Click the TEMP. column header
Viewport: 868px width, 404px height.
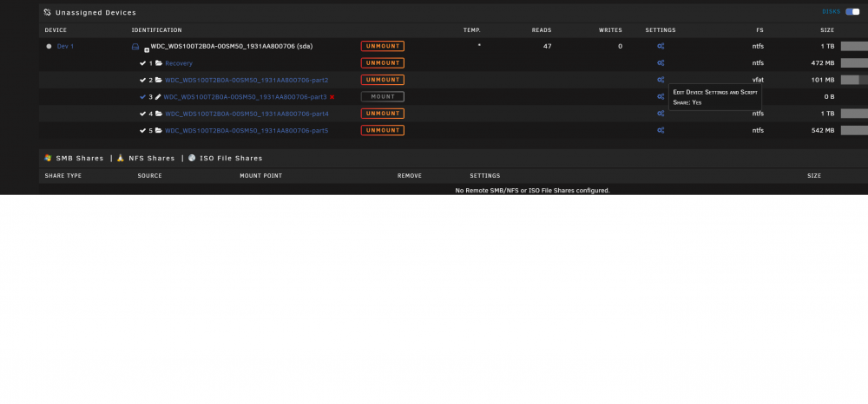(x=471, y=30)
